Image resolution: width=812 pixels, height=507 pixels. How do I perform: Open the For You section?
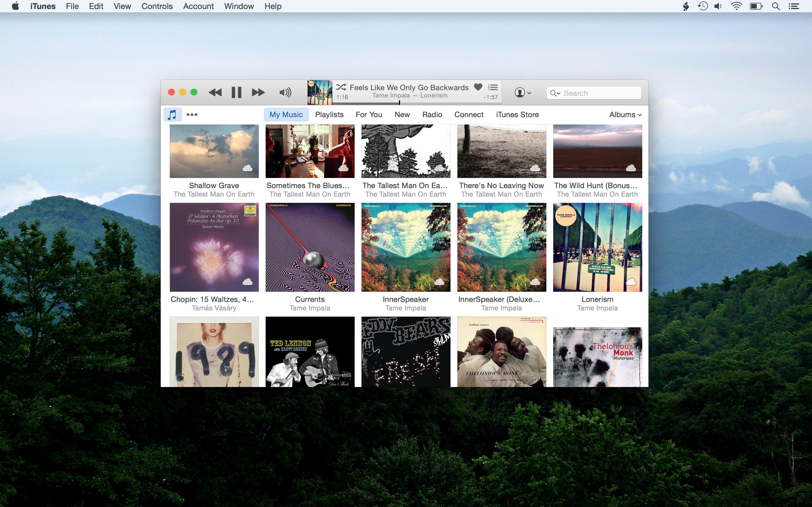coord(369,115)
